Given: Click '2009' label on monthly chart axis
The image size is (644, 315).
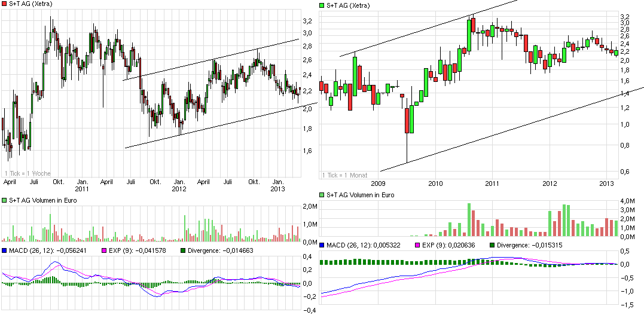Looking at the screenshot, I should 379,183.
